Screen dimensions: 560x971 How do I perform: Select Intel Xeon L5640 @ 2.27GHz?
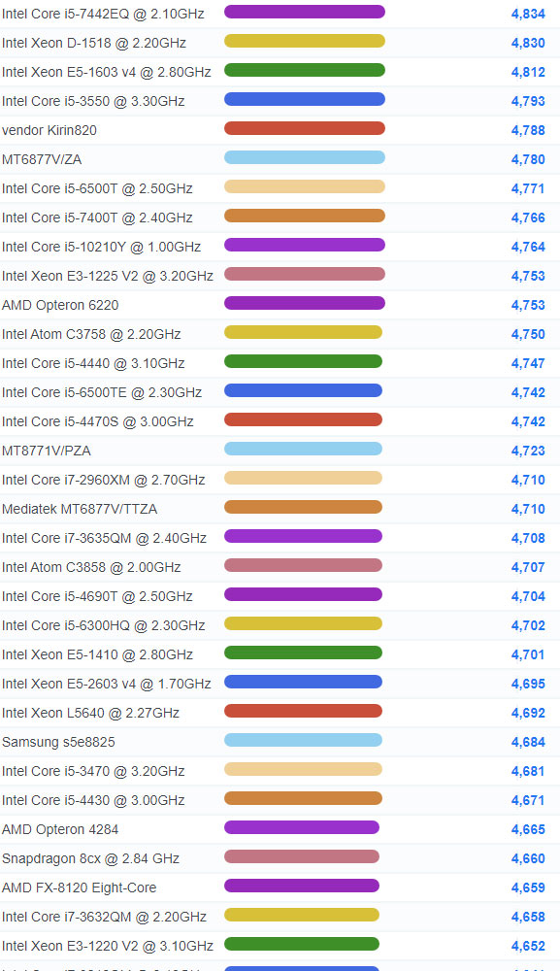click(90, 712)
